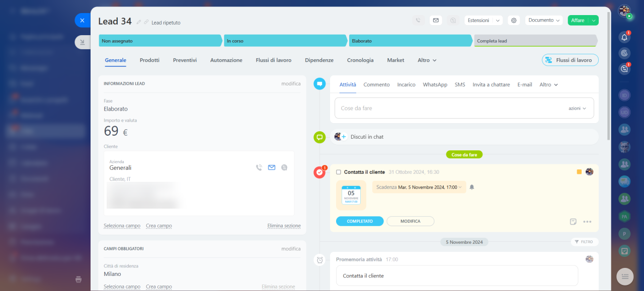Click the blue comment timeline icon
Image resolution: width=644 pixels, height=291 pixels.
[319, 84]
